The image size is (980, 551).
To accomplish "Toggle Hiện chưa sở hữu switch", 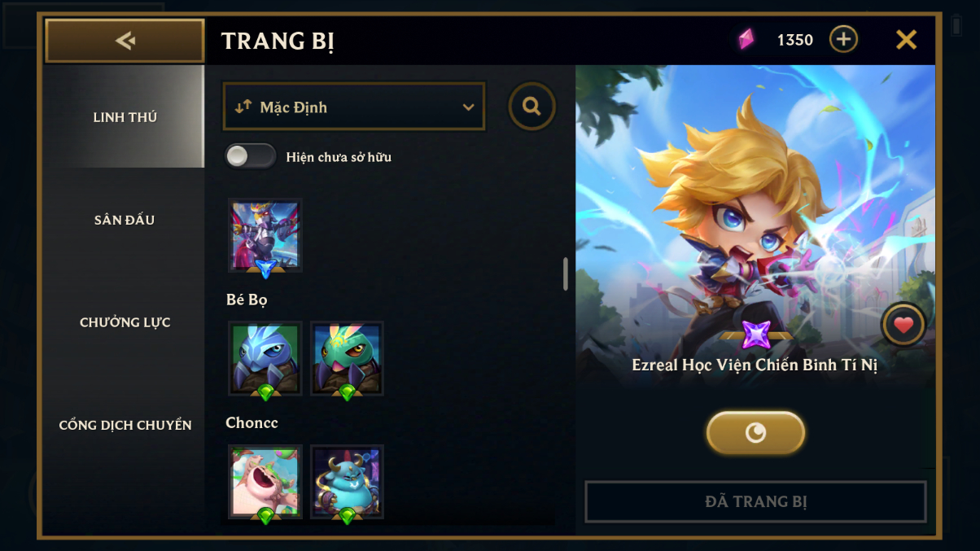I will click(250, 156).
